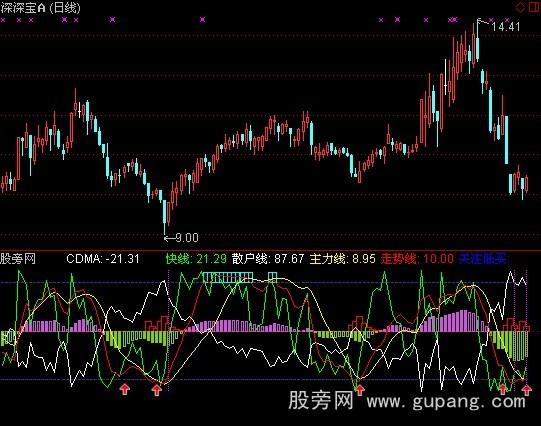Select the 股旁网 indicator name label
This screenshot has width=541, height=426.
18,258
